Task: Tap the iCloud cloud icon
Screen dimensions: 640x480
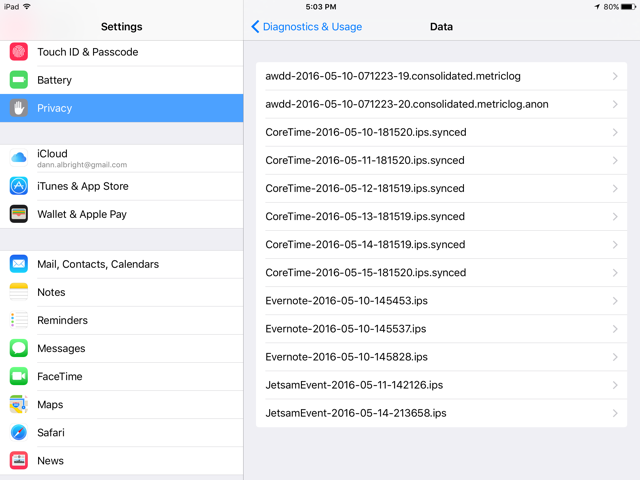Action: click(19, 158)
